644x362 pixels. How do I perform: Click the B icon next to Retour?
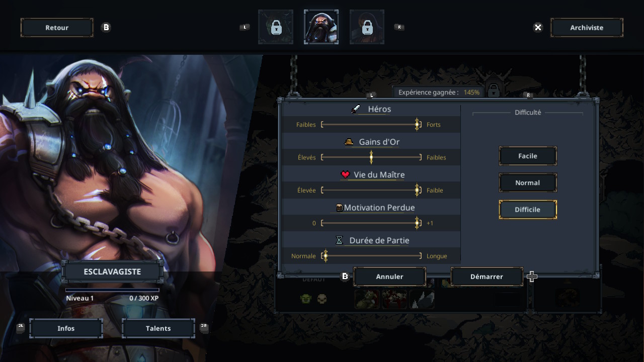click(x=106, y=27)
